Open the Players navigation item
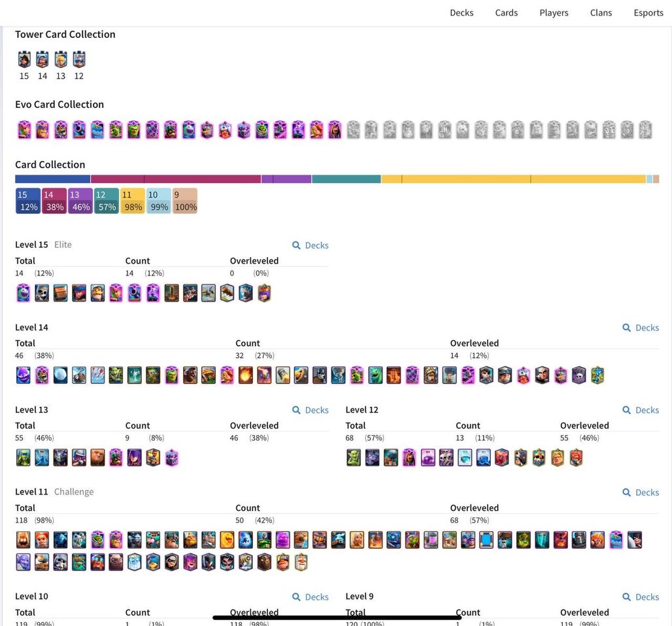Screen dimensions: 672x626 pyautogui.click(x=554, y=13)
